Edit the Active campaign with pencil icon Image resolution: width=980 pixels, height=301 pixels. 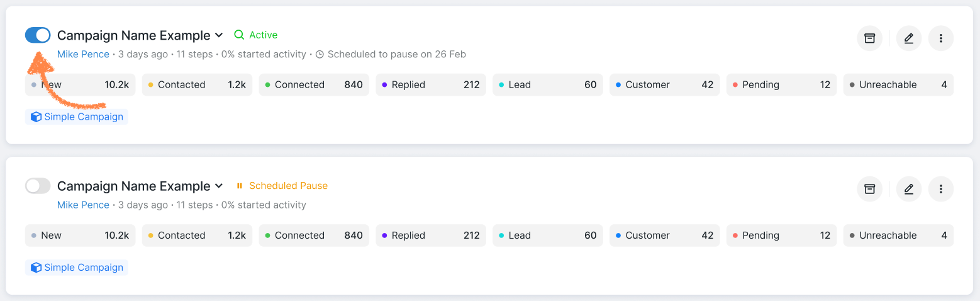pos(908,38)
